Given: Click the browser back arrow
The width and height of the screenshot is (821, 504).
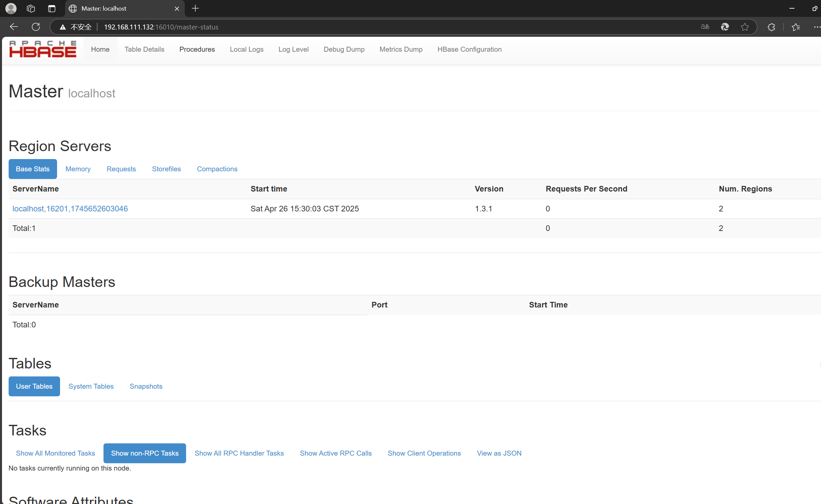Looking at the screenshot, I should 14,27.
